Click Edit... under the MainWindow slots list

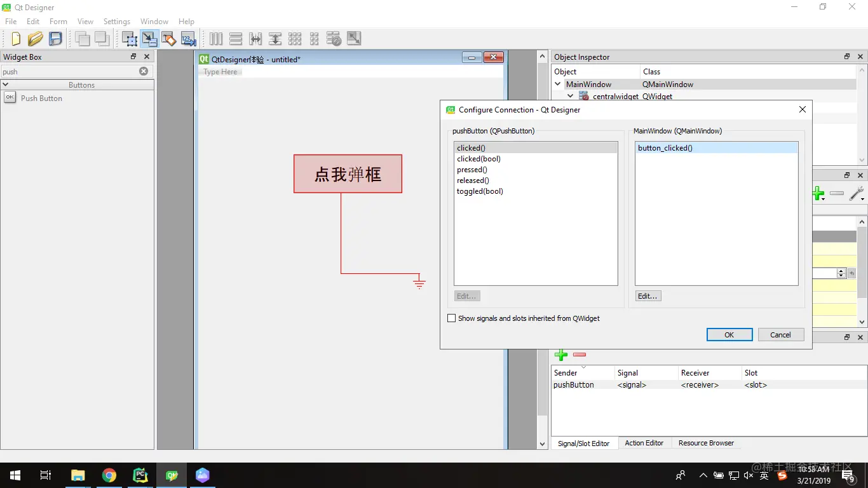click(648, 296)
